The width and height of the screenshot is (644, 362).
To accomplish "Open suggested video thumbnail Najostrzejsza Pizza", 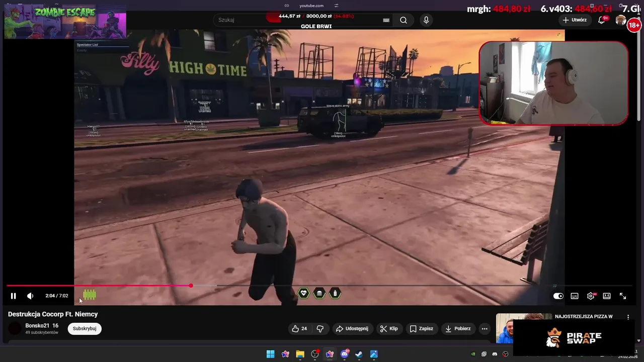I will coord(523,328).
